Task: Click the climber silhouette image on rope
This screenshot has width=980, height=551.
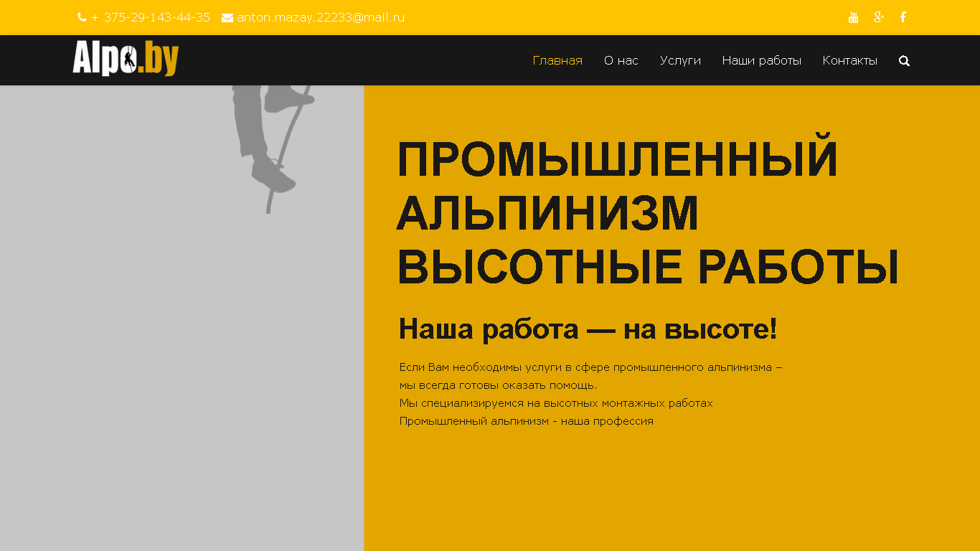Action: click(273, 149)
